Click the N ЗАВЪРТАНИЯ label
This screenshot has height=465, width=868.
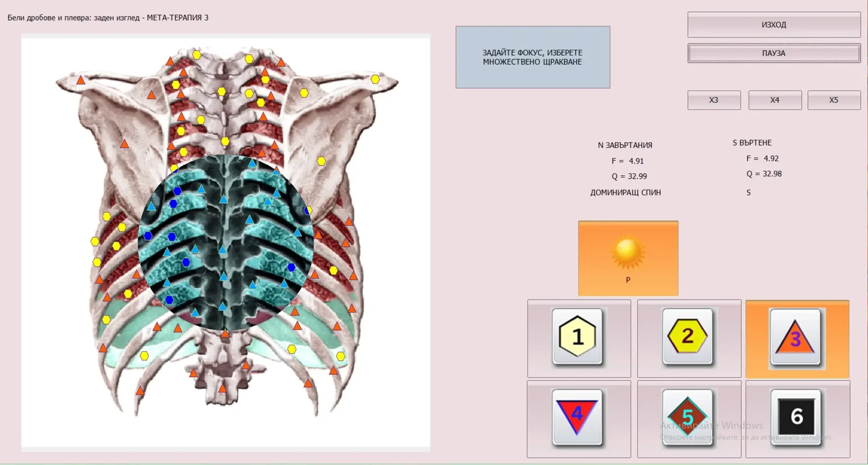pyautogui.click(x=625, y=145)
